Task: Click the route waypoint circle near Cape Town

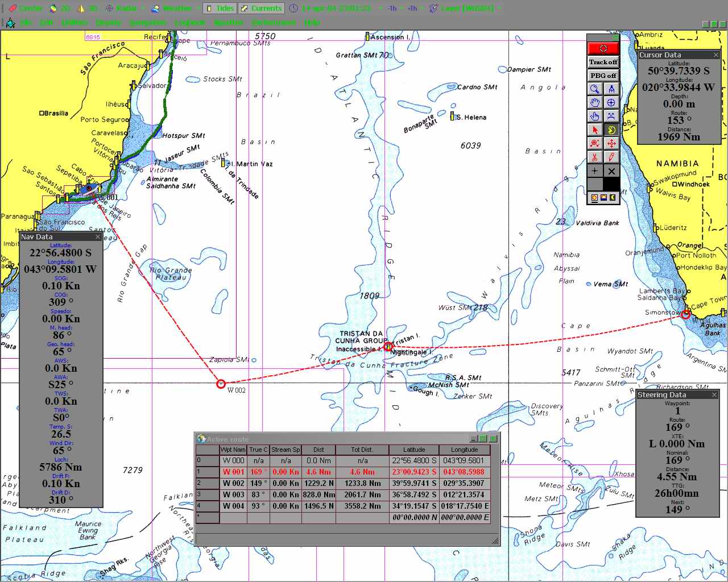Action: pyautogui.click(x=686, y=314)
